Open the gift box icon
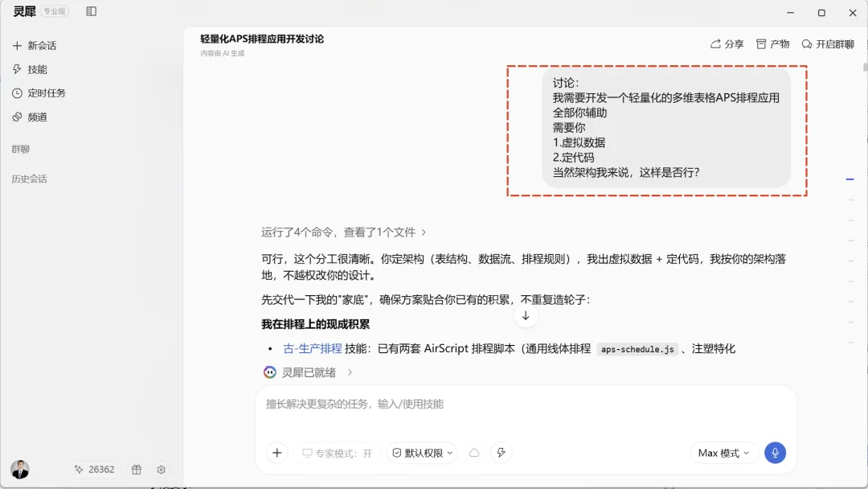This screenshot has width=868, height=489. (x=136, y=470)
